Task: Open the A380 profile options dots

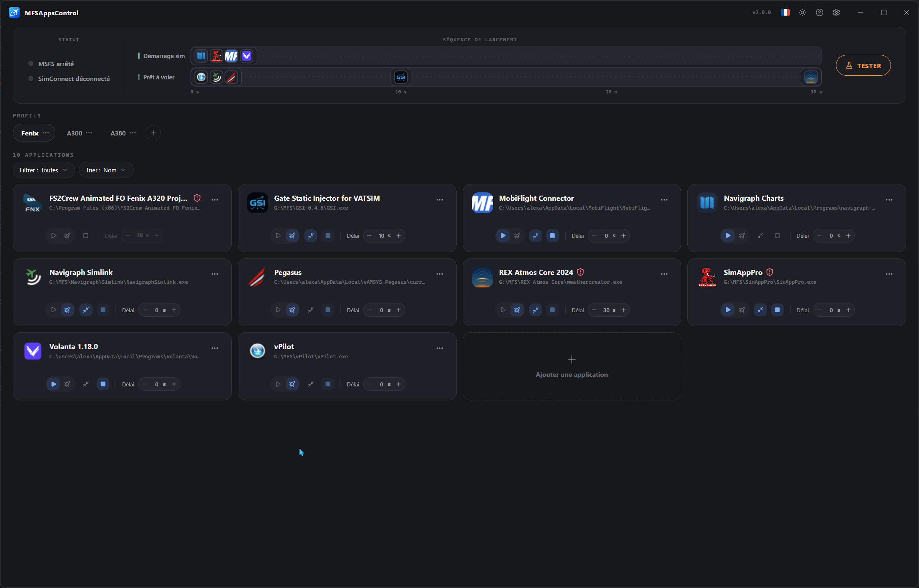Action: pyautogui.click(x=133, y=133)
